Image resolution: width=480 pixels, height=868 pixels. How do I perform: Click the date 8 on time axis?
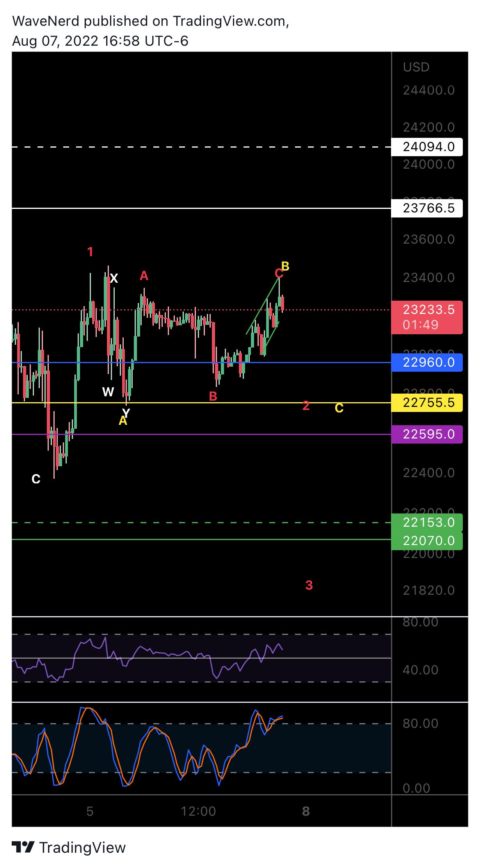[x=306, y=811]
